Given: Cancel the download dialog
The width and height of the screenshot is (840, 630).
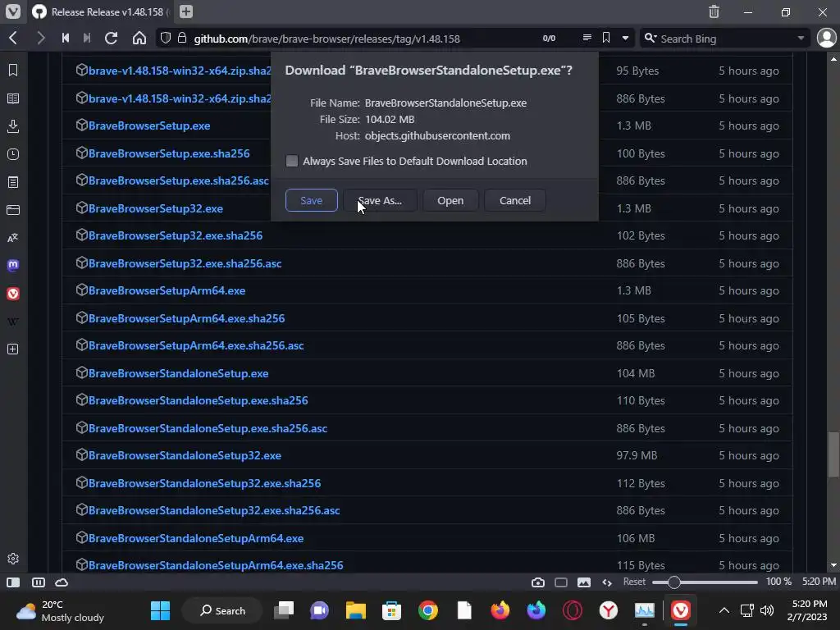Looking at the screenshot, I should (515, 200).
